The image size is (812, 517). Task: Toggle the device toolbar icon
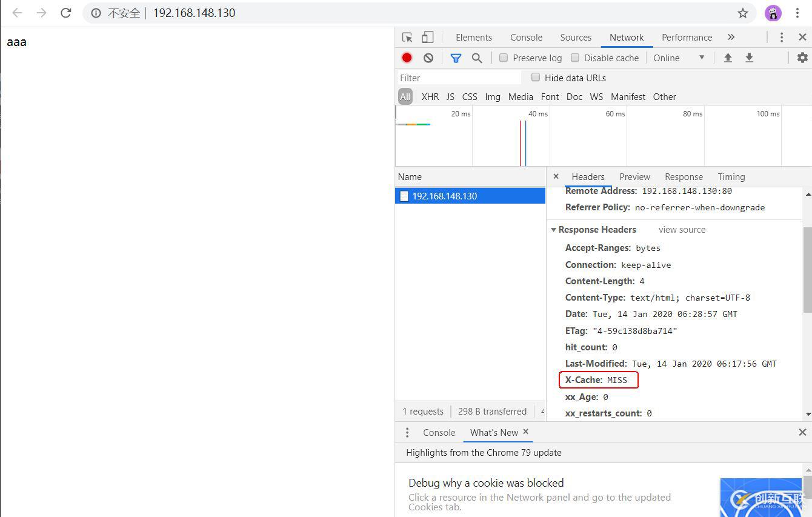428,37
